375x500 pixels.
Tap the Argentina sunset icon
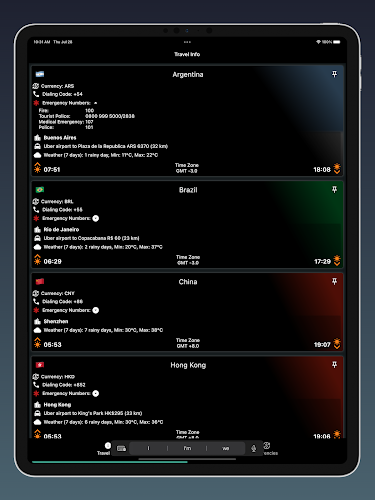[x=337, y=169]
